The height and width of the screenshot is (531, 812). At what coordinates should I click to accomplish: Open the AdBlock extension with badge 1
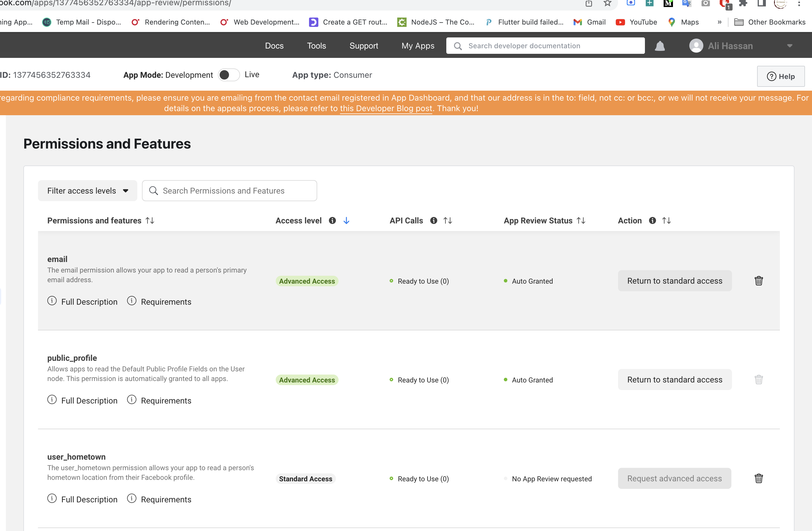[x=724, y=4]
